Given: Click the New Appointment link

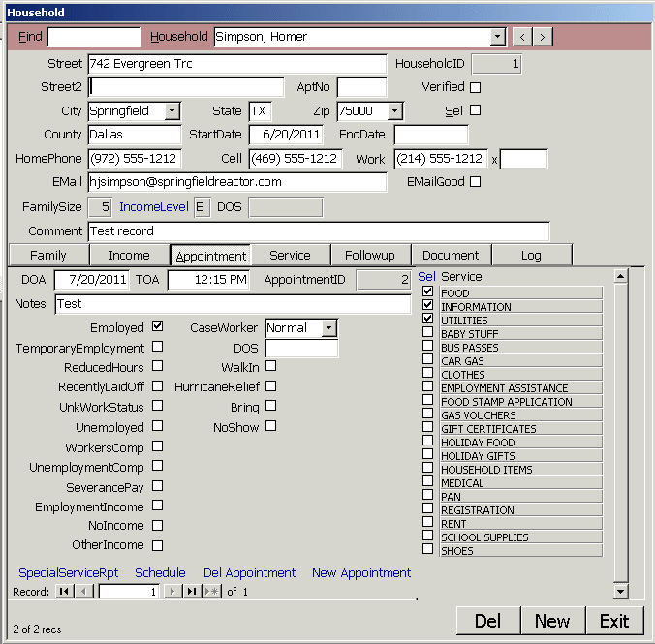Looking at the screenshot, I should click(x=361, y=572).
